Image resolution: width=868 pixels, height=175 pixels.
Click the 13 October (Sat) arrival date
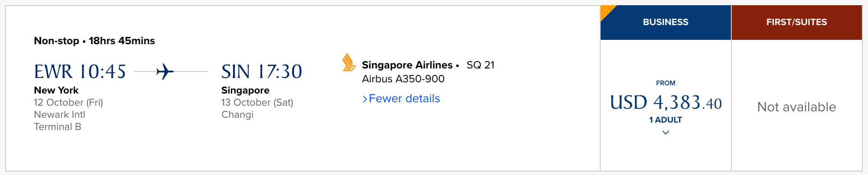pos(257,103)
